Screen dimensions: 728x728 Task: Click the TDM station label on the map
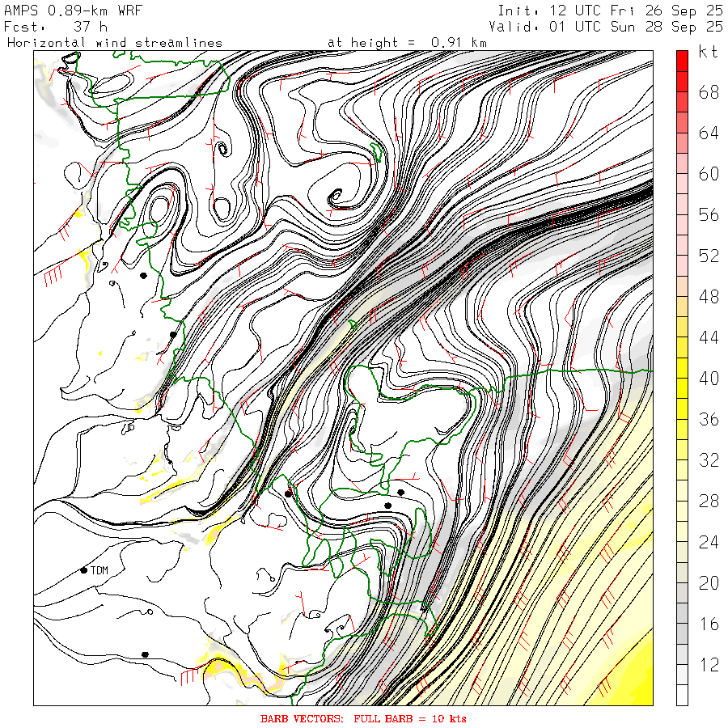99,570
